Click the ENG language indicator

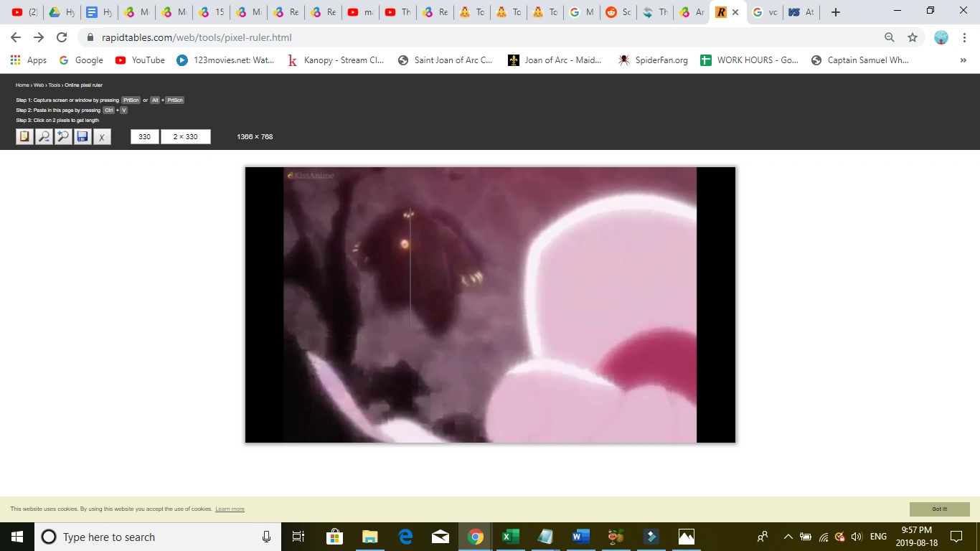click(x=878, y=537)
